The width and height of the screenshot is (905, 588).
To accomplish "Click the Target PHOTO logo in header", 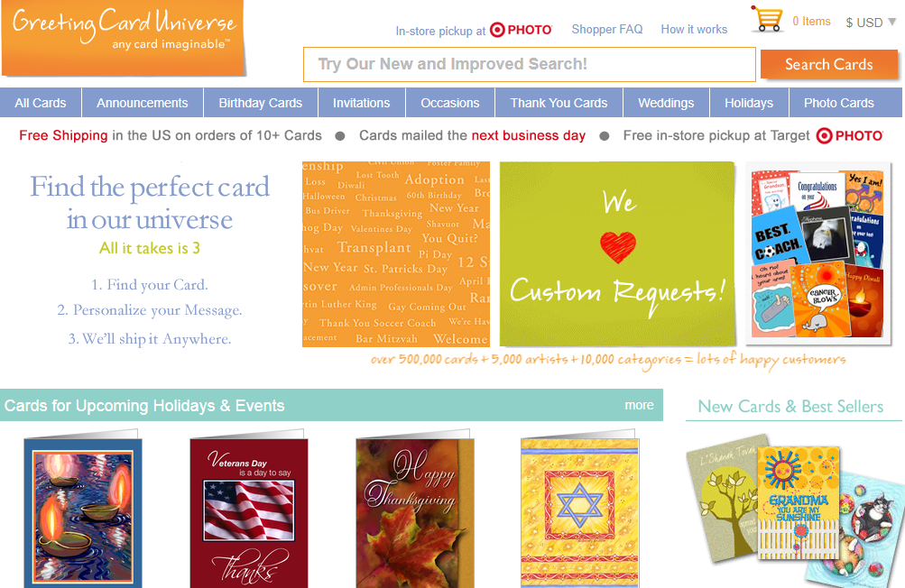I will tap(521, 30).
